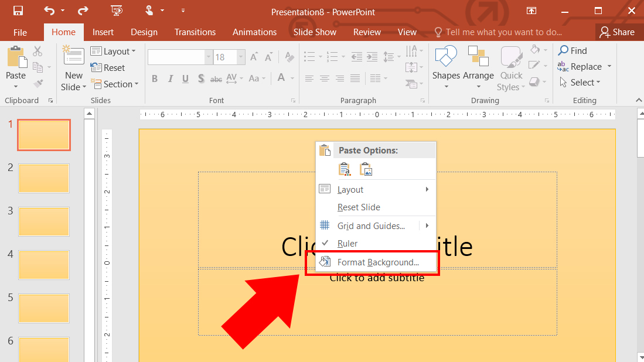Screen dimensions: 644x362
Task: Choose the Keep Source Formatting paste icon
Action: click(x=345, y=169)
